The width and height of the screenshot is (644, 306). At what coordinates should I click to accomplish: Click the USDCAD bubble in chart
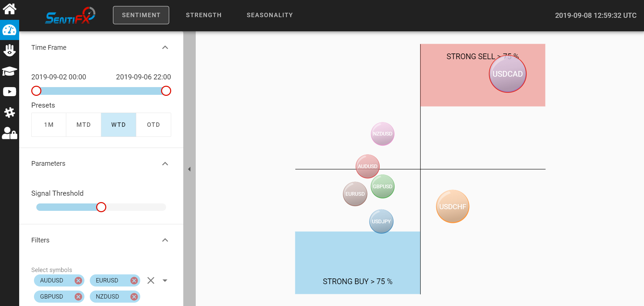[507, 74]
